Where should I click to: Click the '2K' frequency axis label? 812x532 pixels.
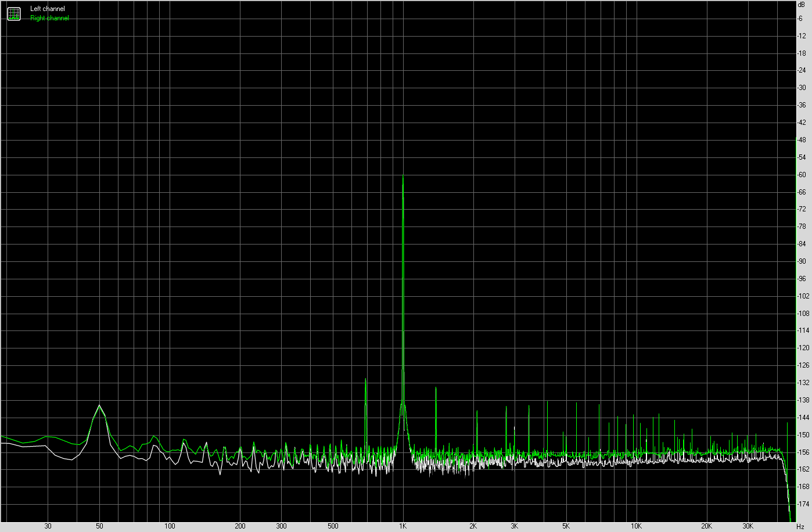[473, 527]
